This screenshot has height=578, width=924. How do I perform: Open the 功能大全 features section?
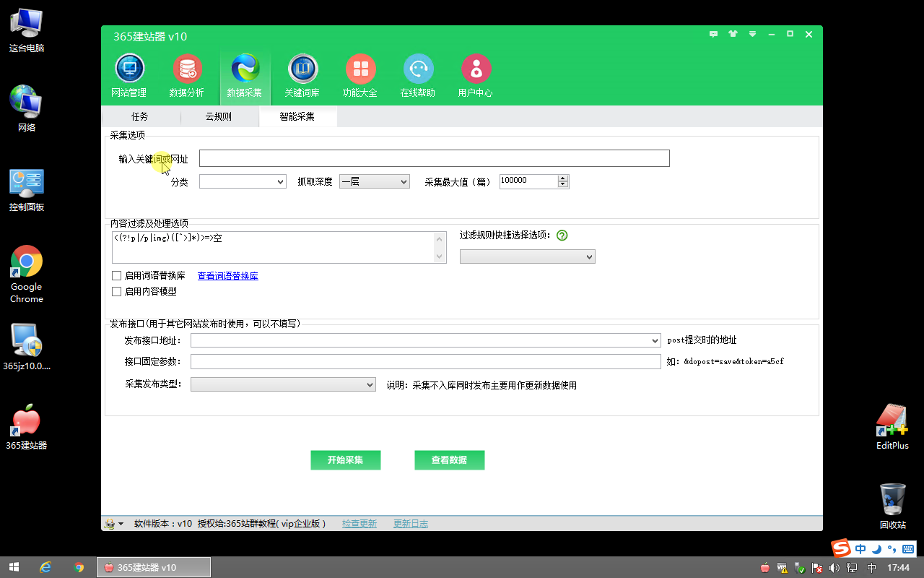pos(360,76)
